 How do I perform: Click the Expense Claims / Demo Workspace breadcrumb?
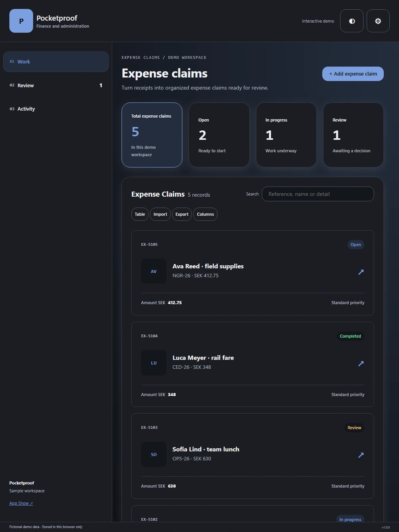[164, 58]
